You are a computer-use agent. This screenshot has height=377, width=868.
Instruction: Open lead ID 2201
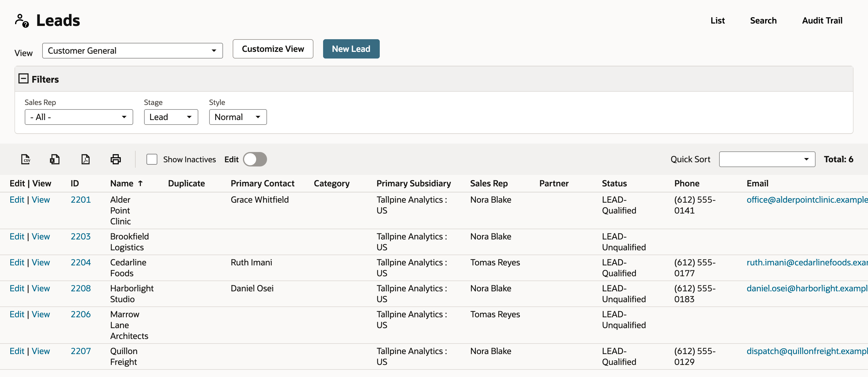pyautogui.click(x=80, y=200)
